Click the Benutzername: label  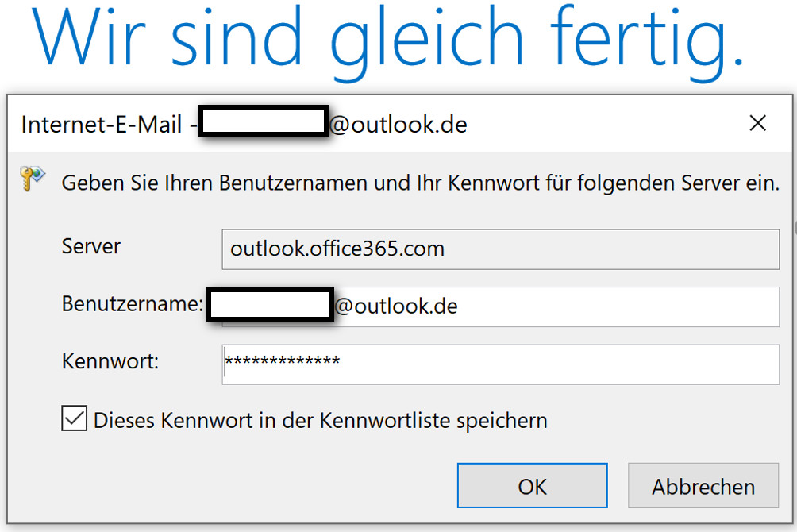(132, 304)
